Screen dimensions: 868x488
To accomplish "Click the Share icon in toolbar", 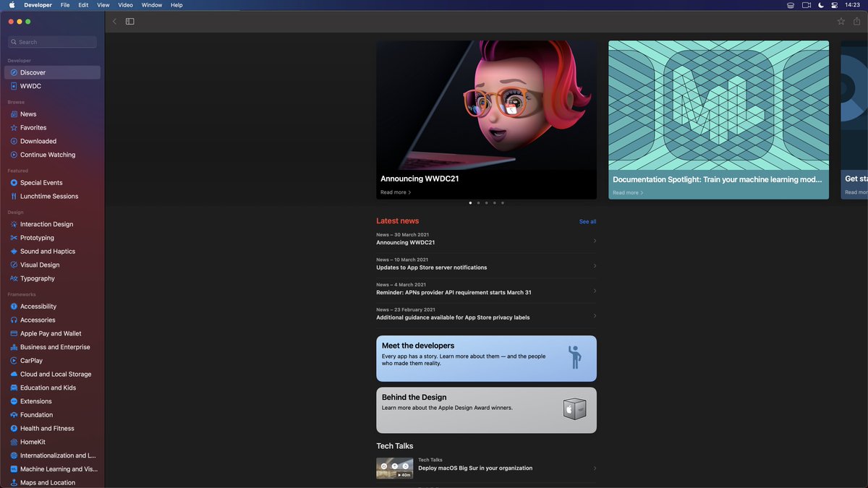I will [x=857, y=22].
